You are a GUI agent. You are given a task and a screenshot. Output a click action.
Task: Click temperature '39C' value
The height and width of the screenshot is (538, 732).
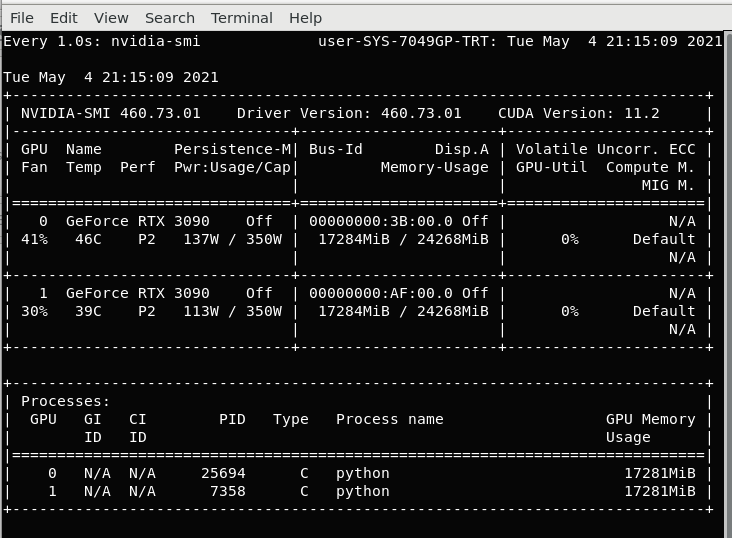click(88, 311)
